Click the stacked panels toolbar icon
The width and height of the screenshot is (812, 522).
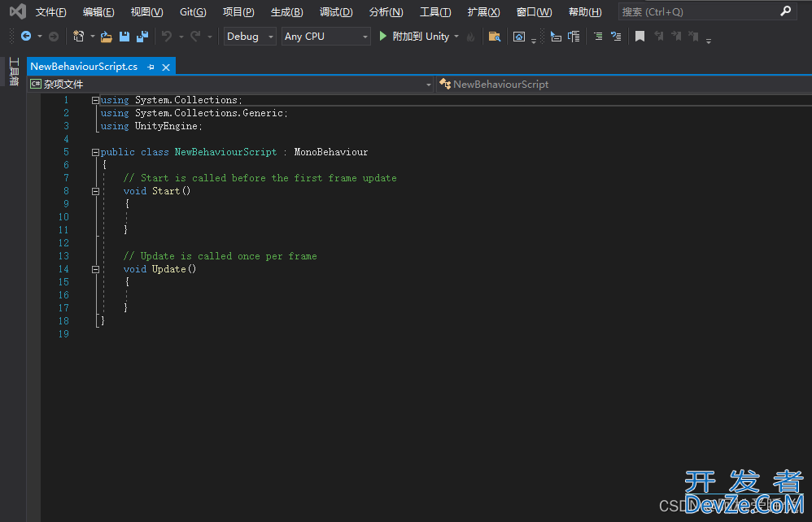click(574, 37)
